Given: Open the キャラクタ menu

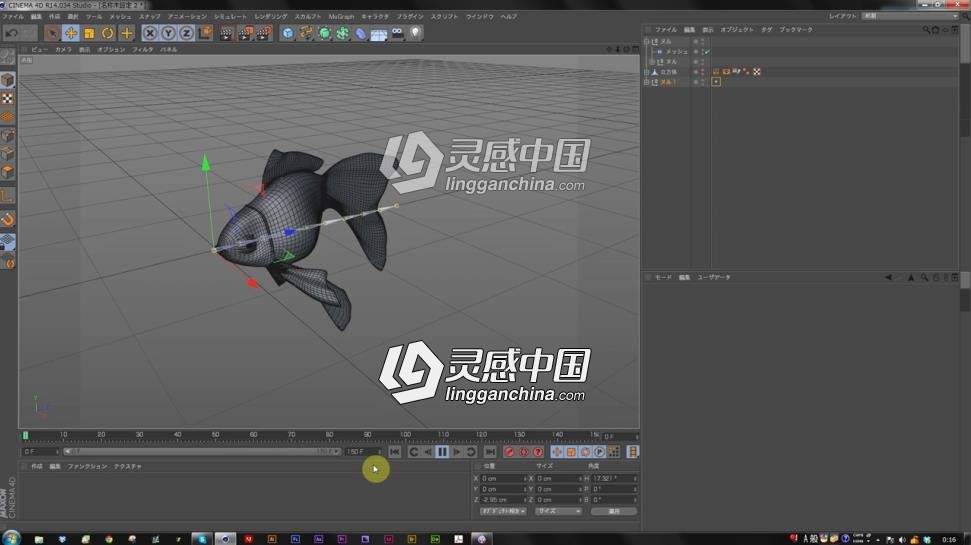Looking at the screenshot, I should tap(375, 17).
